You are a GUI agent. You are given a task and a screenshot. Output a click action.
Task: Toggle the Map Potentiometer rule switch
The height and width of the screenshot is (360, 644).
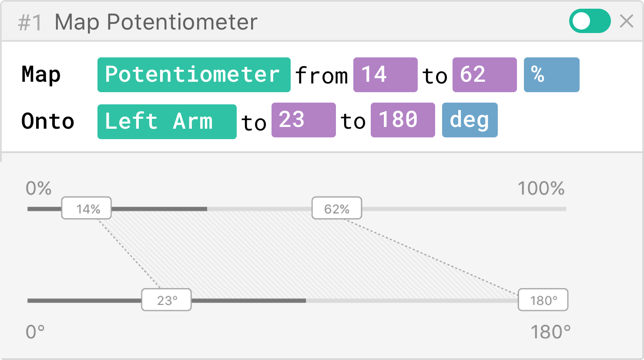coord(590,21)
